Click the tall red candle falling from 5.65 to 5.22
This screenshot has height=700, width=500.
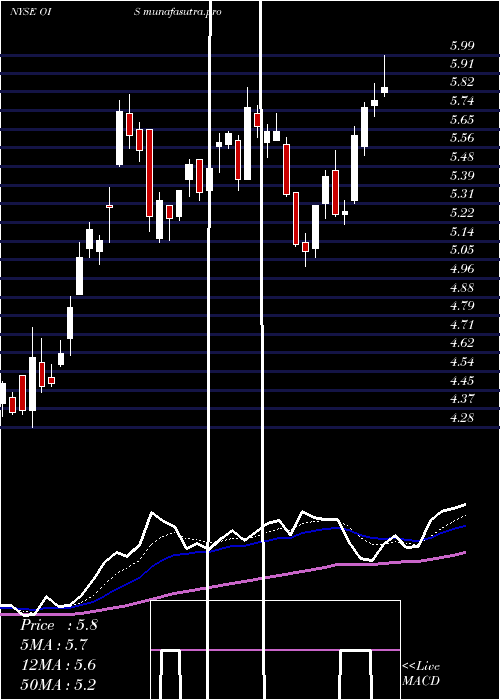point(150,173)
